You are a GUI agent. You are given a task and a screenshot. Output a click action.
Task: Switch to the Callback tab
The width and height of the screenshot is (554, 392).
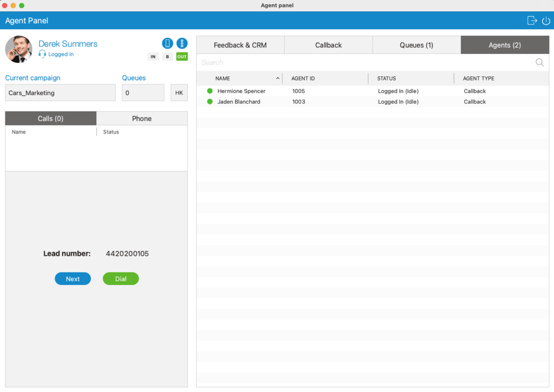pos(328,45)
